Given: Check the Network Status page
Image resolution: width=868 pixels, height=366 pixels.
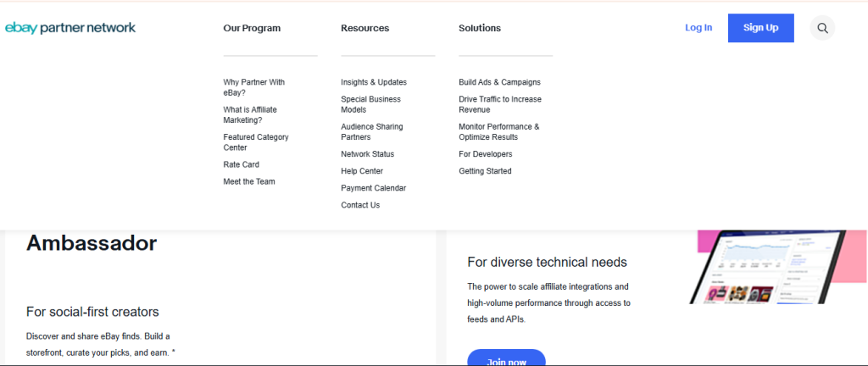Looking at the screenshot, I should click(368, 154).
